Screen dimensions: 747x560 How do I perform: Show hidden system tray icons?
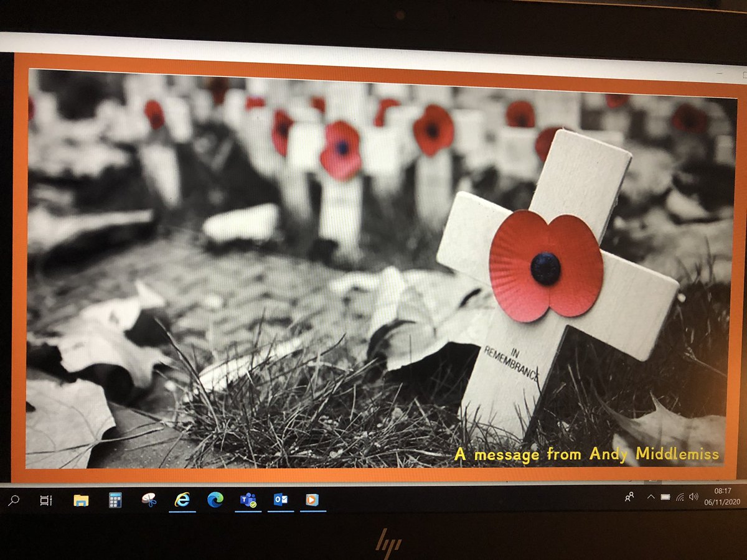pos(651,497)
